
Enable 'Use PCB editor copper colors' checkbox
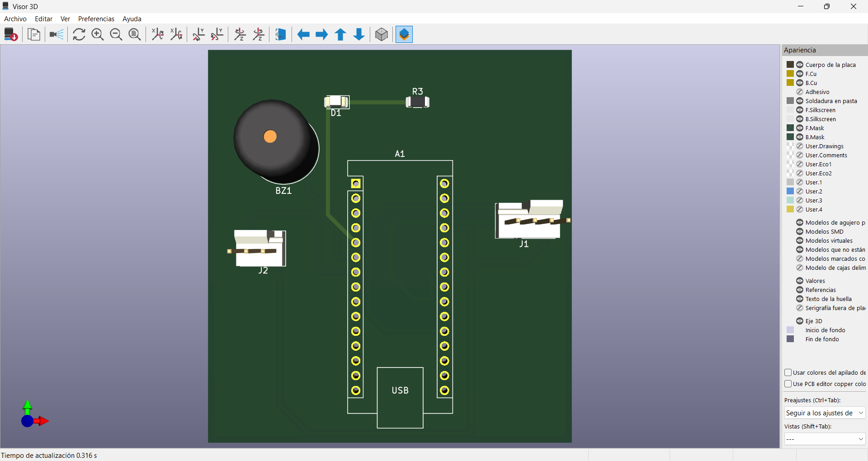tap(789, 384)
